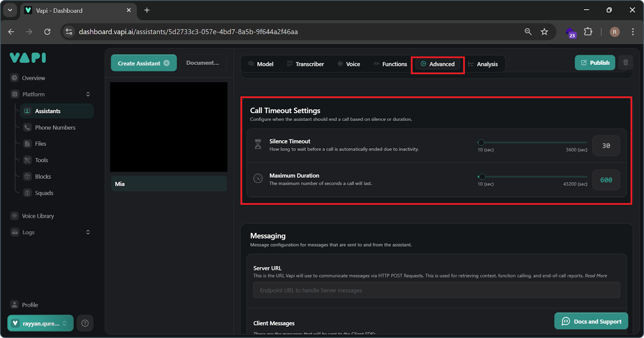Screen dimensions: 644x338
Task: Switch to the Voice tab
Action: tap(349, 64)
